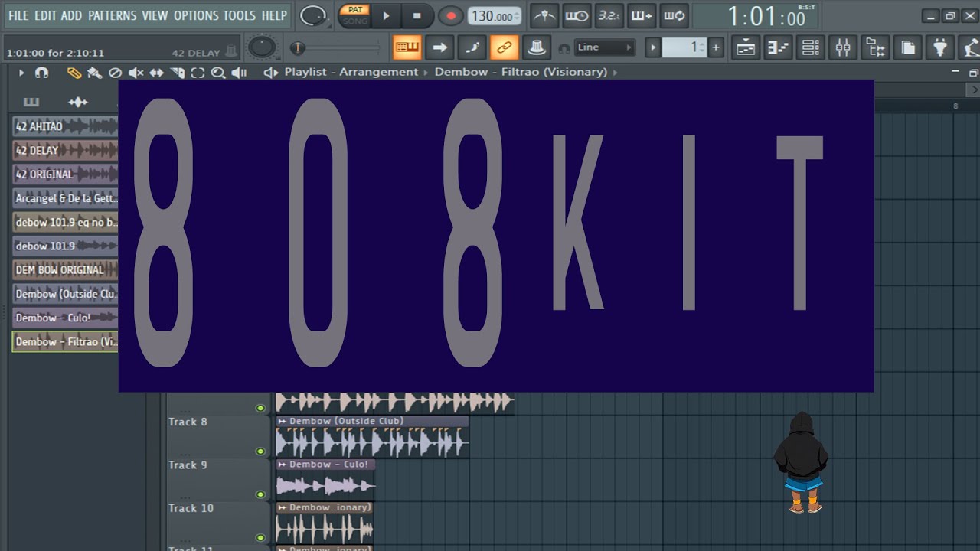Open playlist options arrow menu

(x=21, y=73)
